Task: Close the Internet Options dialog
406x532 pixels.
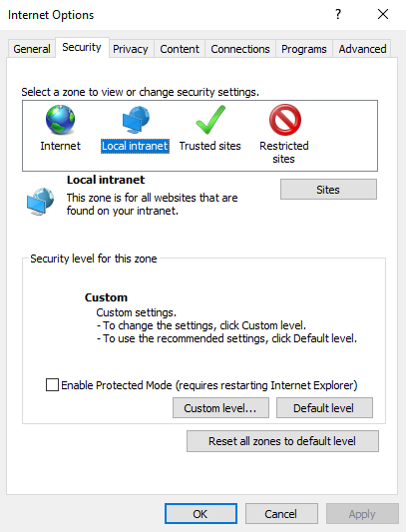Action: (x=383, y=14)
